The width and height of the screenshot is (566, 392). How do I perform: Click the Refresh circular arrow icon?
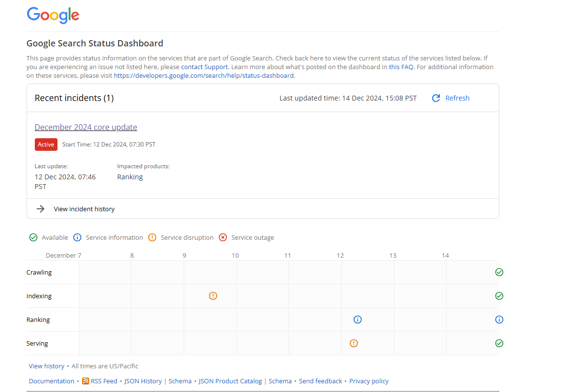coord(436,98)
